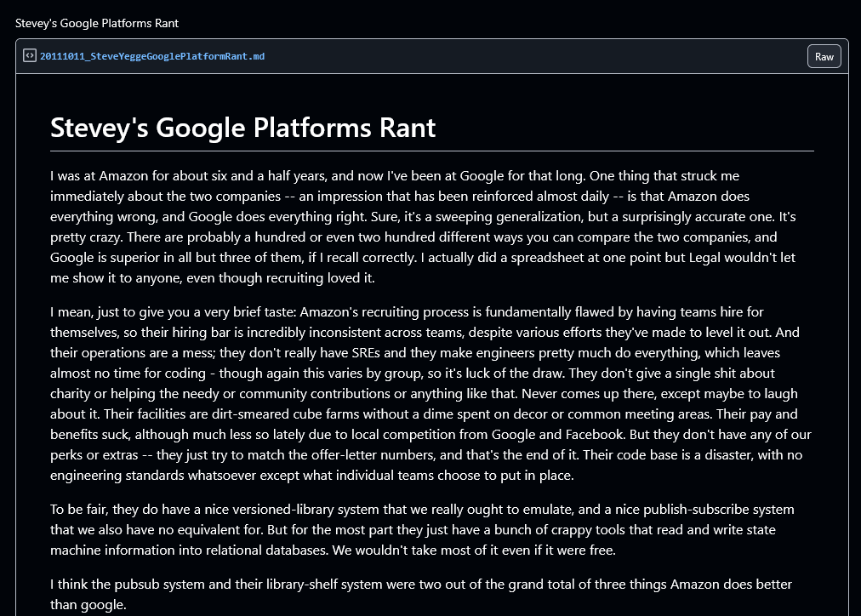Open the 20111011_SteveYeggeGooglePlatformRant.md file link
The width and height of the screenshot is (861, 616).
(152, 56)
